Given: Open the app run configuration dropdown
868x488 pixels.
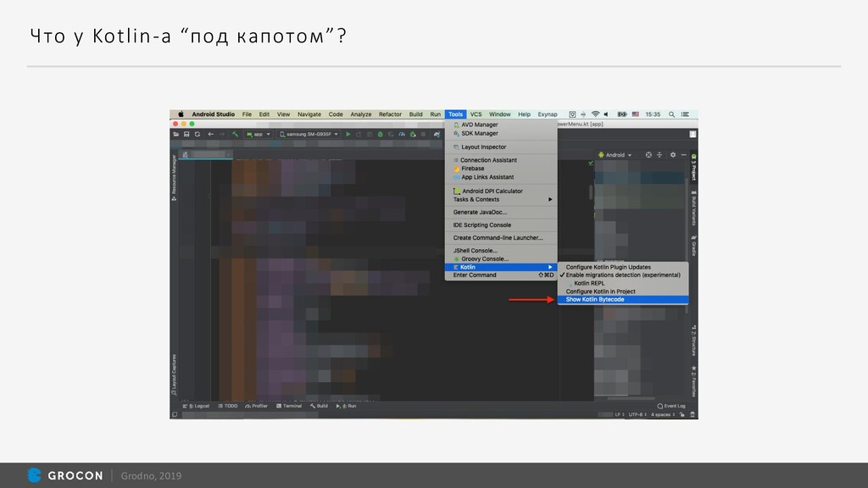Looking at the screenshot, I should [x=258, y=135].
